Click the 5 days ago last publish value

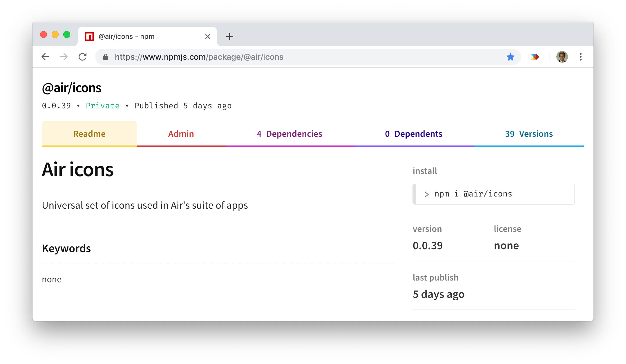coord(439,294)
